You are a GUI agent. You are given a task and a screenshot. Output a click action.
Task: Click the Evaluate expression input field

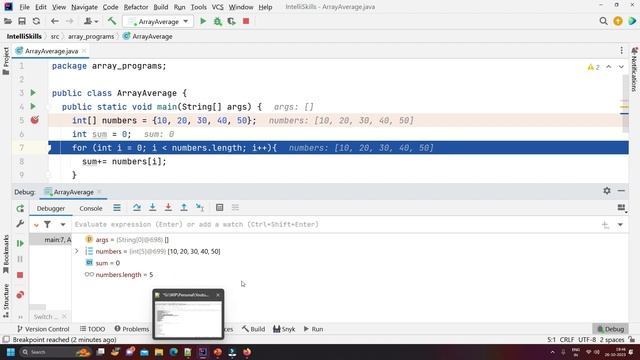click(x=335, y=224)
